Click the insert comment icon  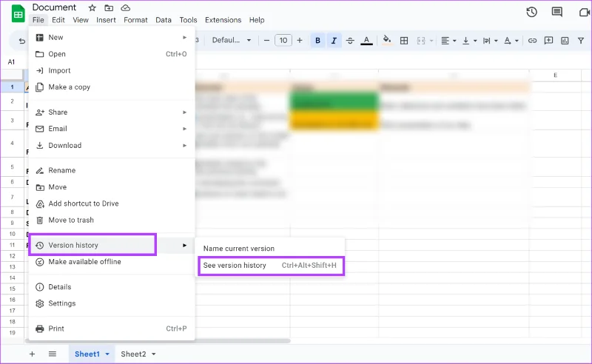click(x=548, y=41)
